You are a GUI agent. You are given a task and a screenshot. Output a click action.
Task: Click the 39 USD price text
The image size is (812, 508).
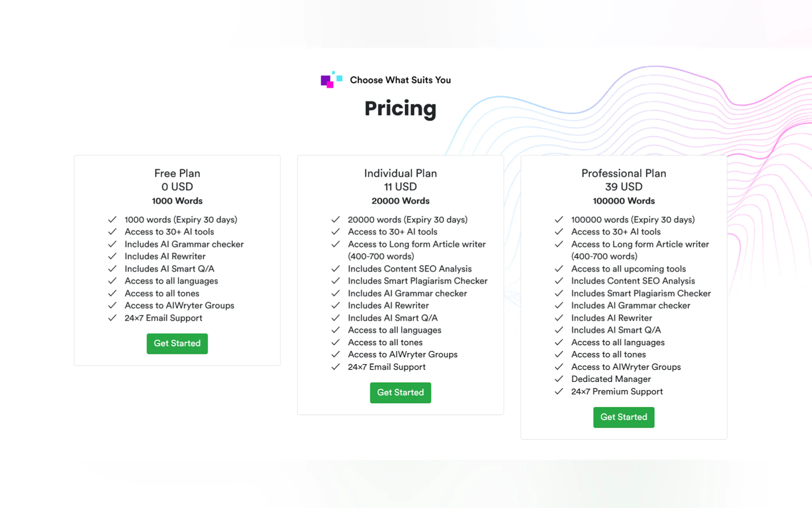tap(623, 187)
